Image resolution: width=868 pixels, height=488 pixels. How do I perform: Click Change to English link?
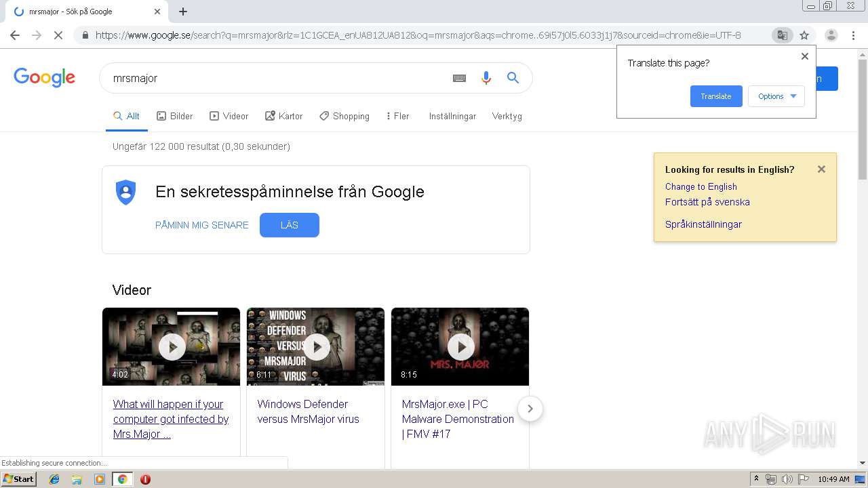pyautogui.click(x=701, y=186)
